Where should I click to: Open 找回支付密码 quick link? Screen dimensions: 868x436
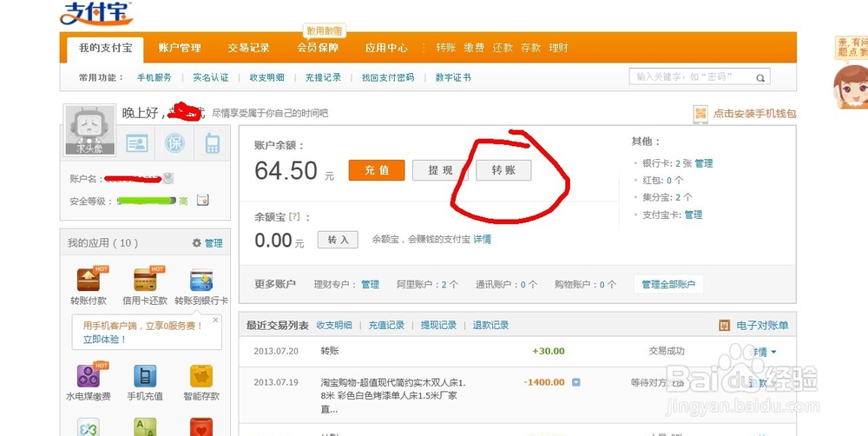point(388,77)
